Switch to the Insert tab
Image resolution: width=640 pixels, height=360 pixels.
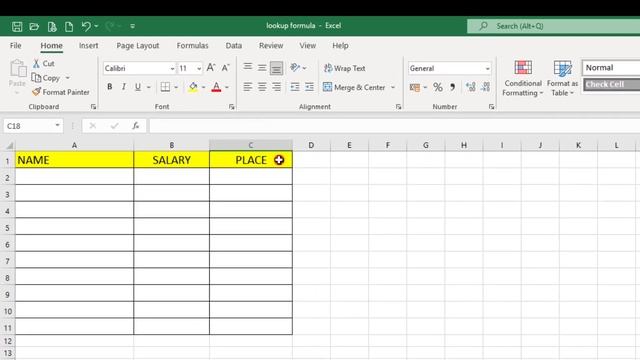[89, 46]
